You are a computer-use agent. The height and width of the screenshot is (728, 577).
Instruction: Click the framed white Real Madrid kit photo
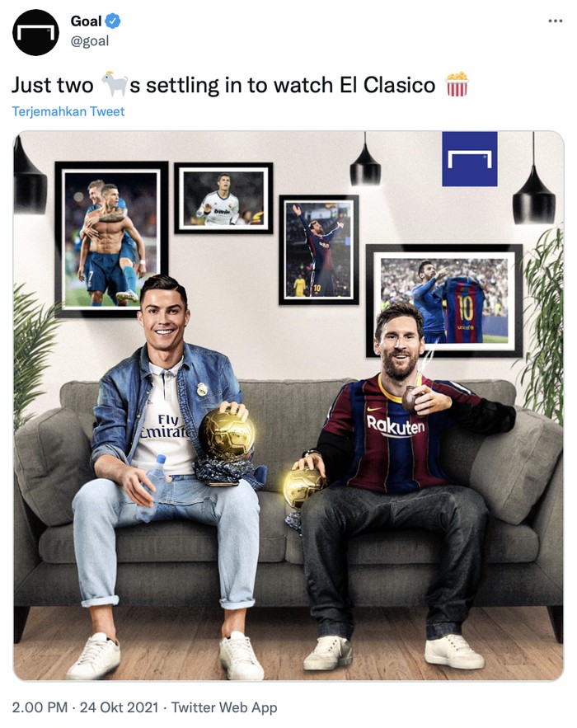click(x=223, y=198)
